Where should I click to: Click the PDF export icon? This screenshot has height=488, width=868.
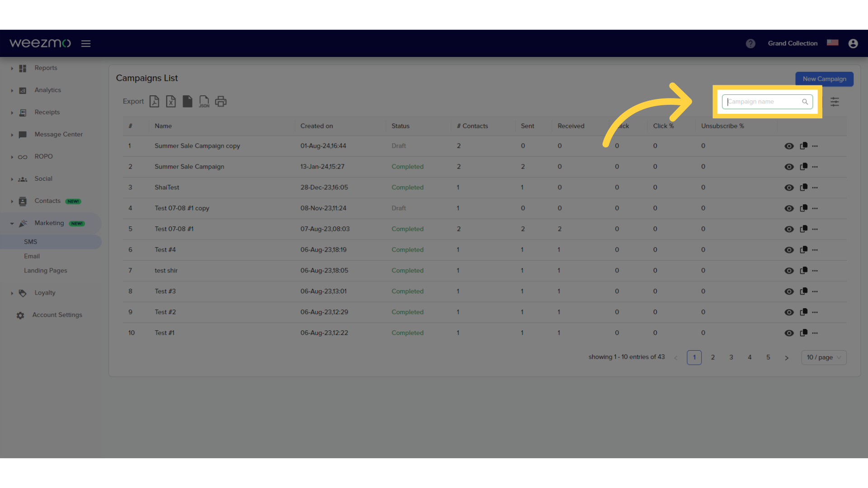[154, 101]
